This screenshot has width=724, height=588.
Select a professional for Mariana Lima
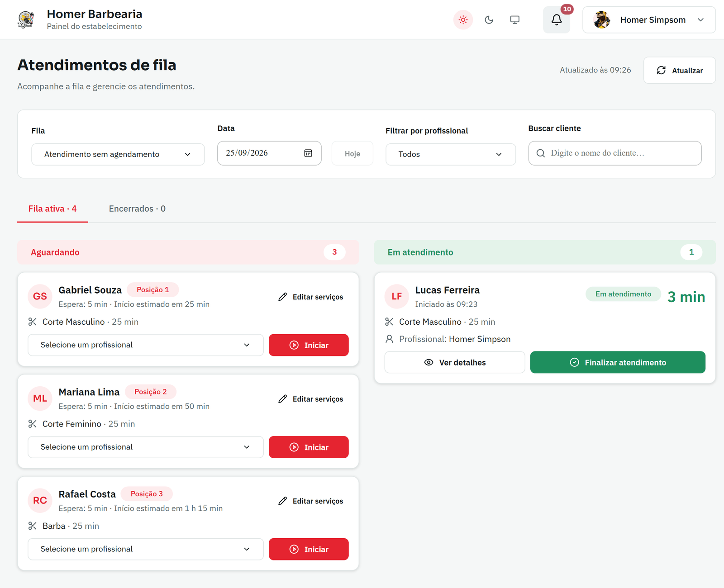(x=145, y=447)
